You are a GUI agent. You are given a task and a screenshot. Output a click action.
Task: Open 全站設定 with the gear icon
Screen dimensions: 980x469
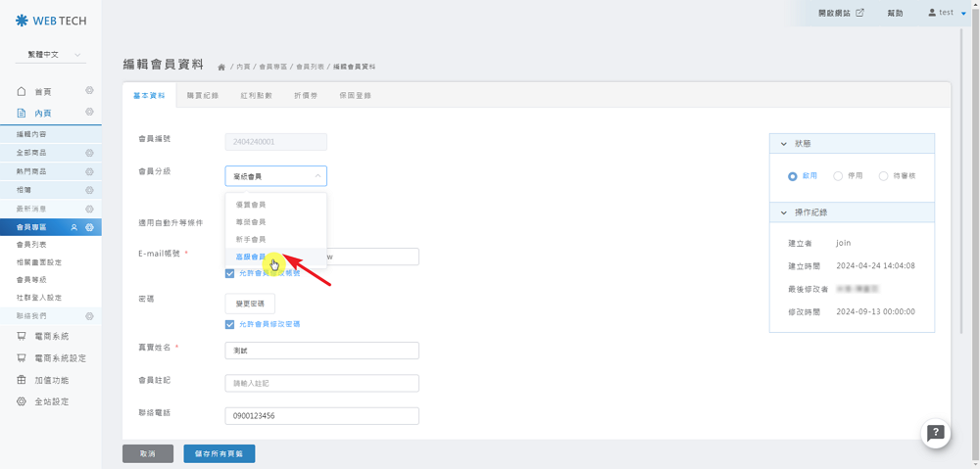(x=22, y=401)
